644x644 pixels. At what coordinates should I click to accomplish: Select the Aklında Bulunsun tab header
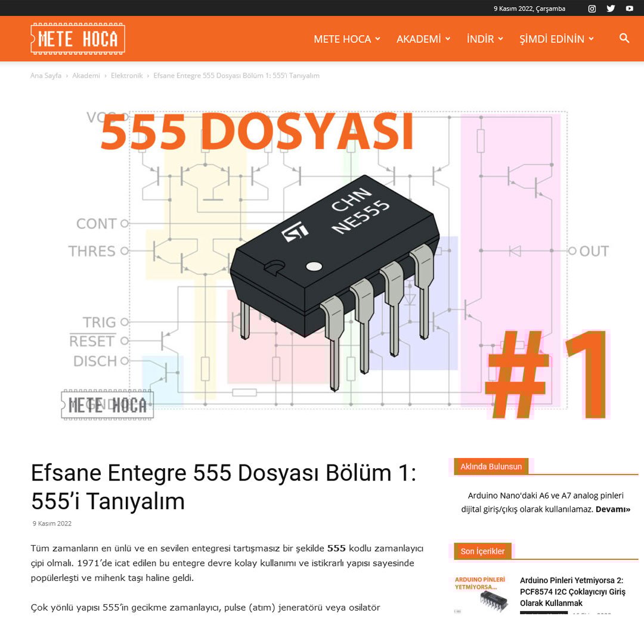click(x=491, y=466)
